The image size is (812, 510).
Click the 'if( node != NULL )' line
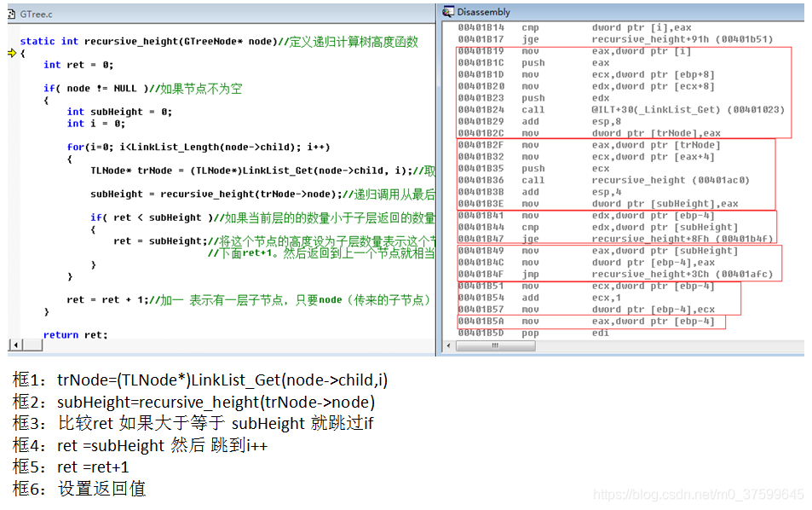[x=143, y=89]
